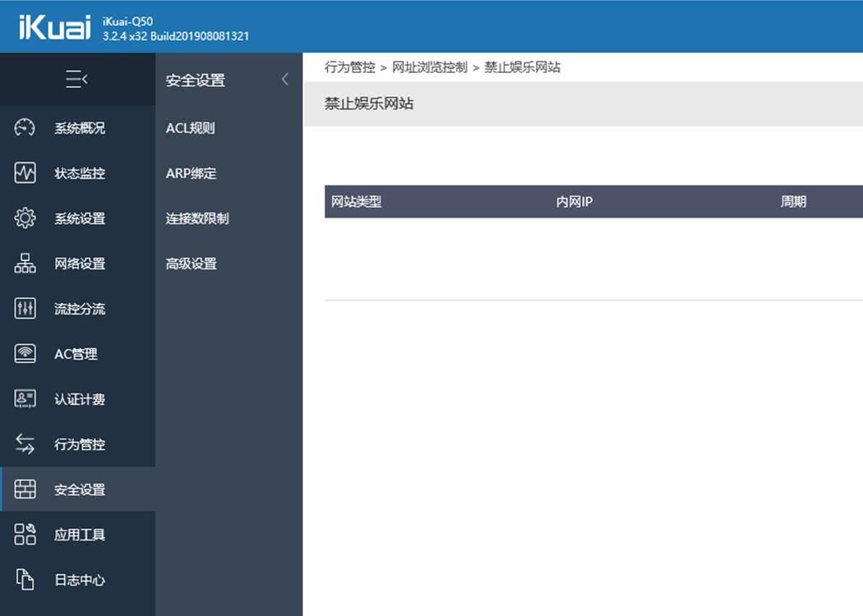863x616 pixels.
Task: Click the sidebar hamburger collapse icon
Action: click(77, 78)
